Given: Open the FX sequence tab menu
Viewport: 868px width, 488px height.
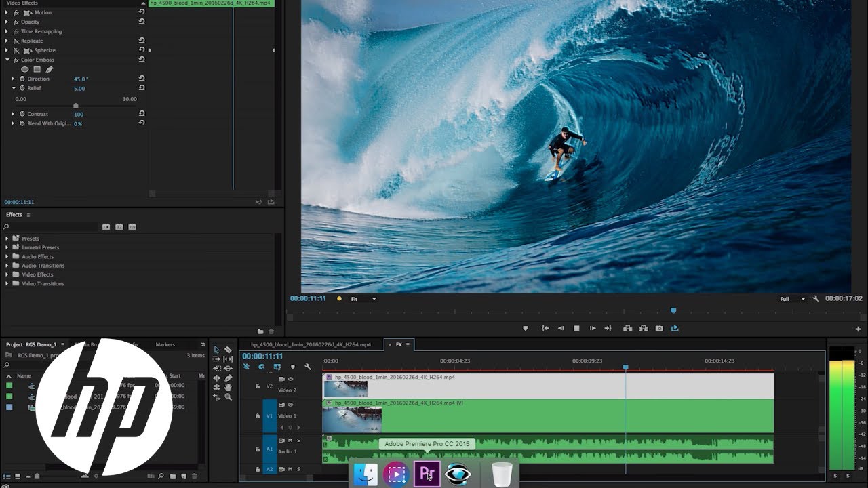Looking at the screenshot, I should coord(408,344).
